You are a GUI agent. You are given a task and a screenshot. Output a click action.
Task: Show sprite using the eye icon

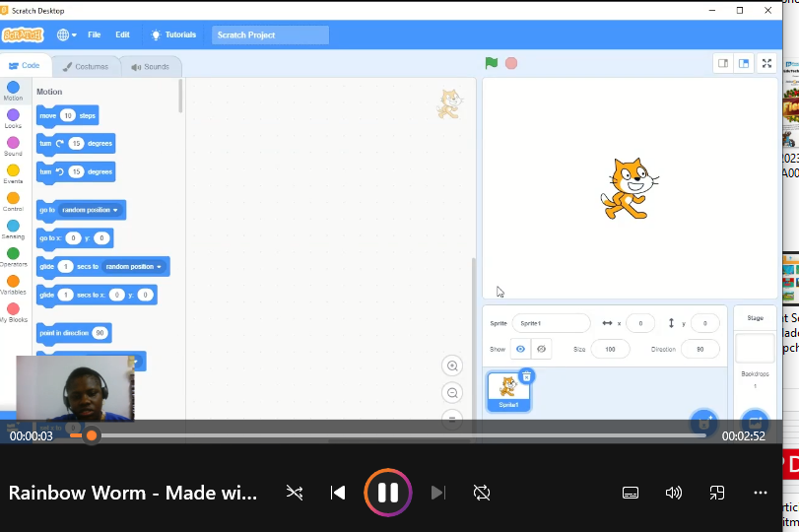(x=520, y=350)
